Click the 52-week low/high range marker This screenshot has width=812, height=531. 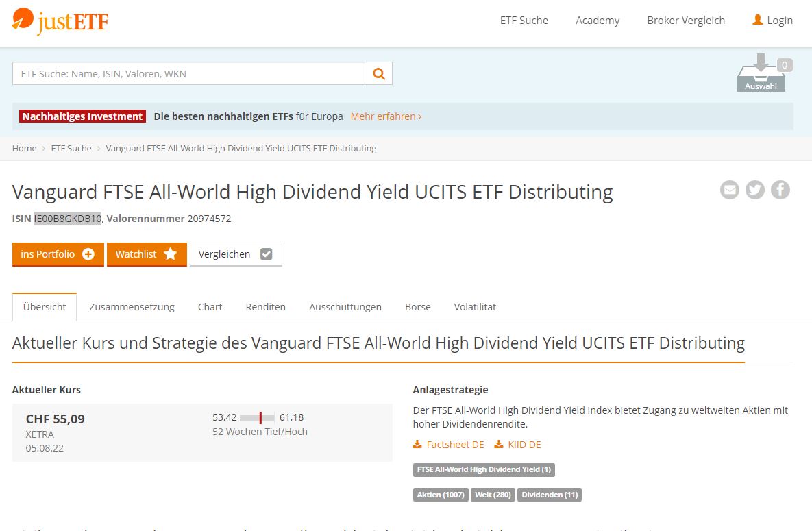click(260, 417)
